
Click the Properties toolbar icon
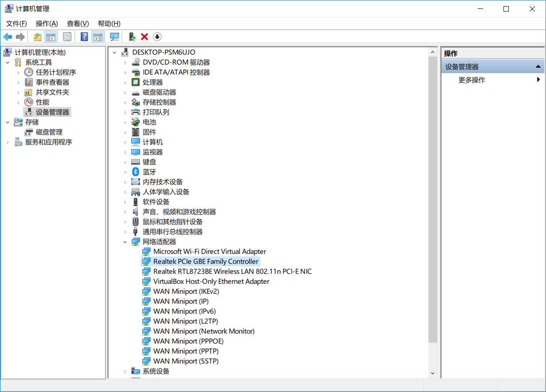67,37
